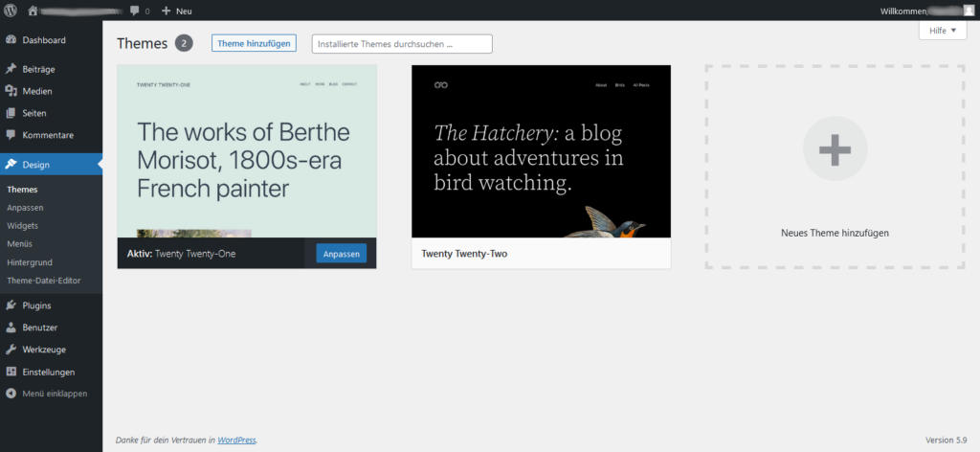Click the Benutzer person icon
The height and width of the screenshot is (452, 980).
(11, 328)
